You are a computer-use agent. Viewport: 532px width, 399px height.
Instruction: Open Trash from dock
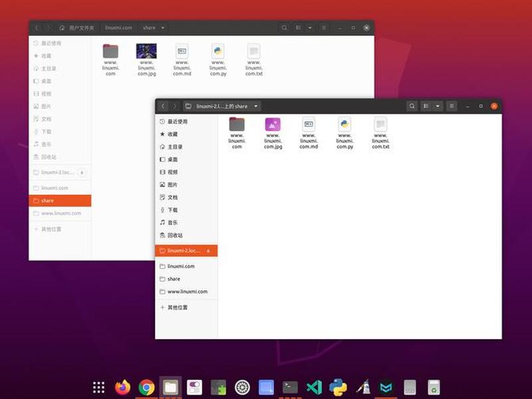click(x=434, y=387)
